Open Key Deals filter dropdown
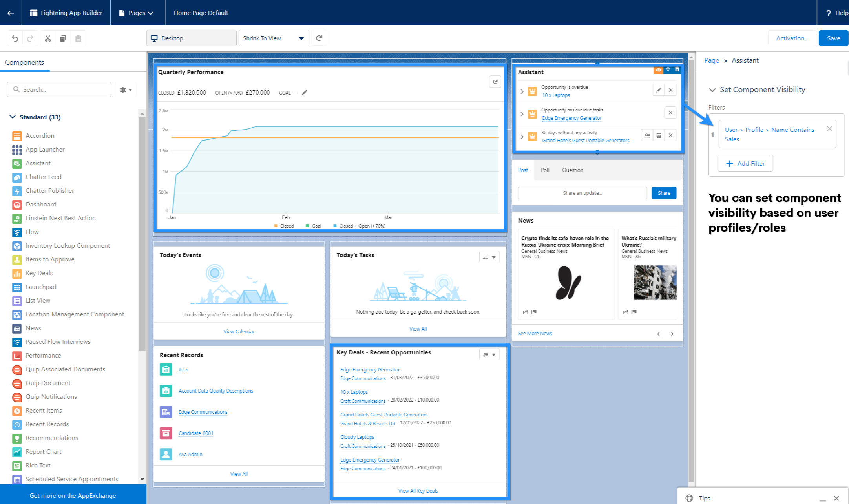This screenshot has height=504, width=849. [x=489, y=354]
